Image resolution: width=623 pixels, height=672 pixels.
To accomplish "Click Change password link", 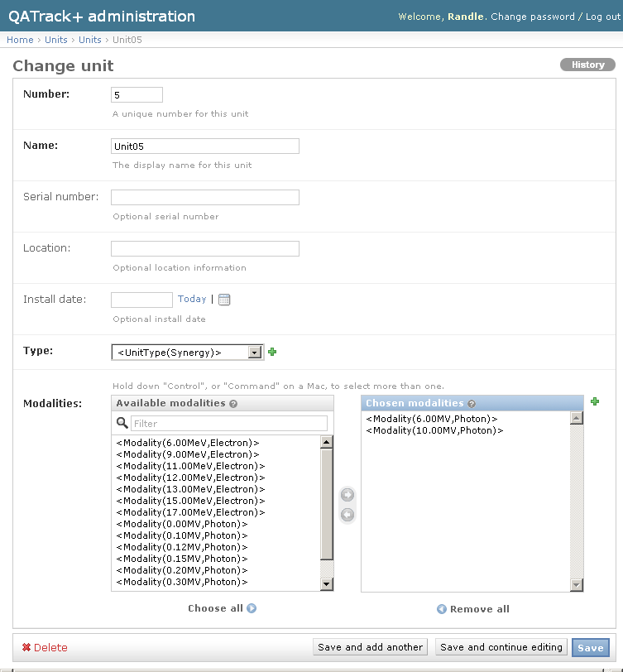I will (533, 17).
